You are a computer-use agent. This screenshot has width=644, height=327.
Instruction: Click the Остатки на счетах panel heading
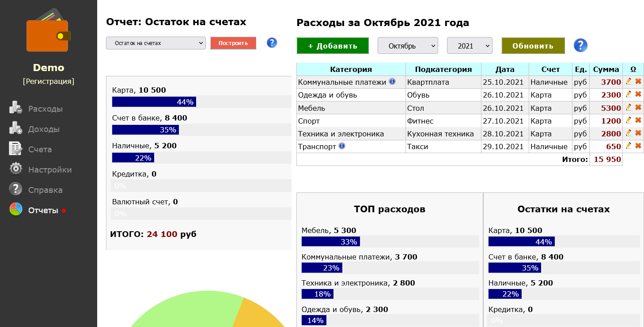(x=564, y=209)
